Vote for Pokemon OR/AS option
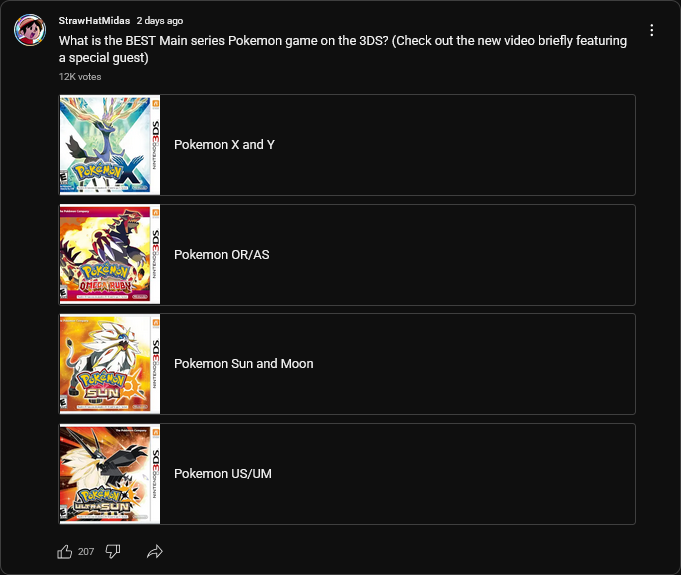 pyautogui.click(x=347, y=254)
